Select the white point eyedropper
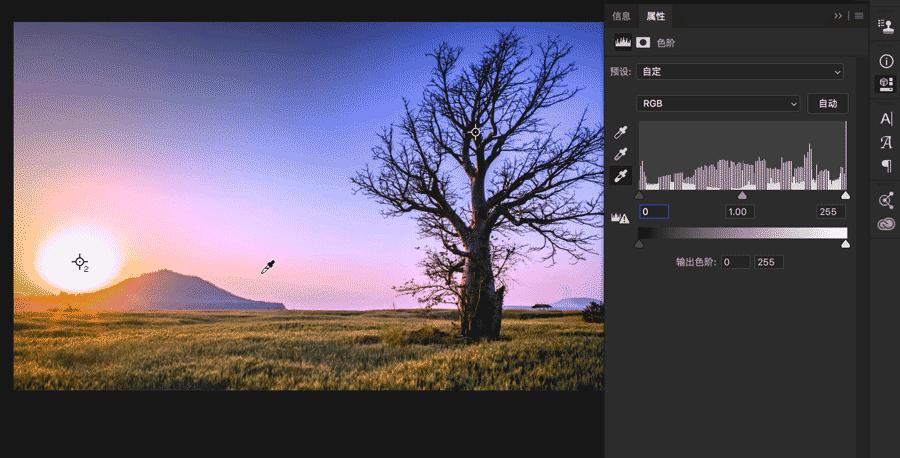900x458 pixels. pyautogui.click(x=620, y=176)
